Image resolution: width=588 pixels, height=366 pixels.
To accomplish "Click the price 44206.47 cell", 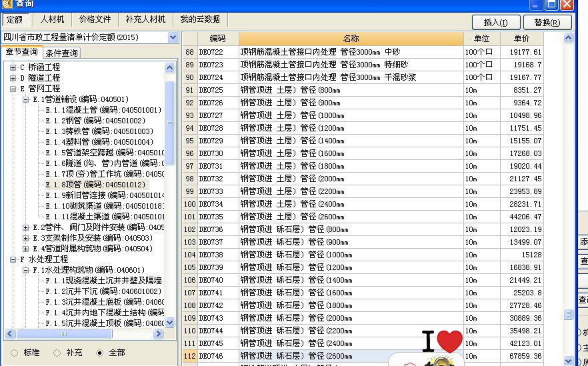I will click(522, 217).
